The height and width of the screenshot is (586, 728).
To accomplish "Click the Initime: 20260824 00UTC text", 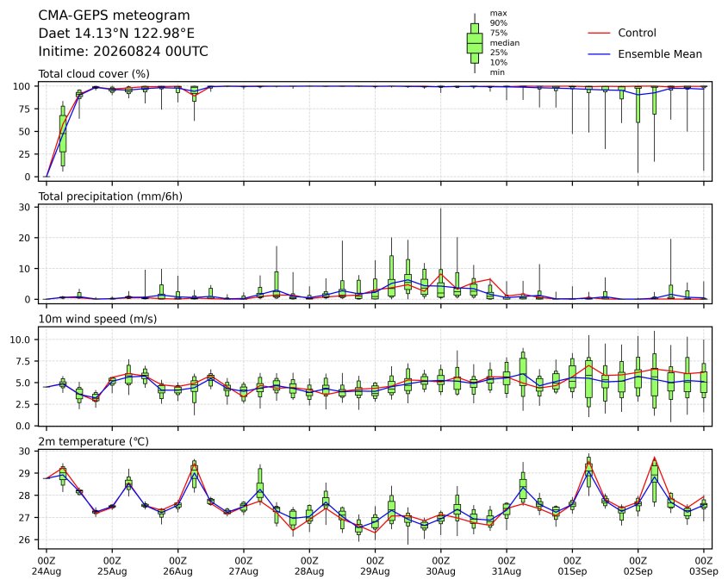I will [123, 51].
